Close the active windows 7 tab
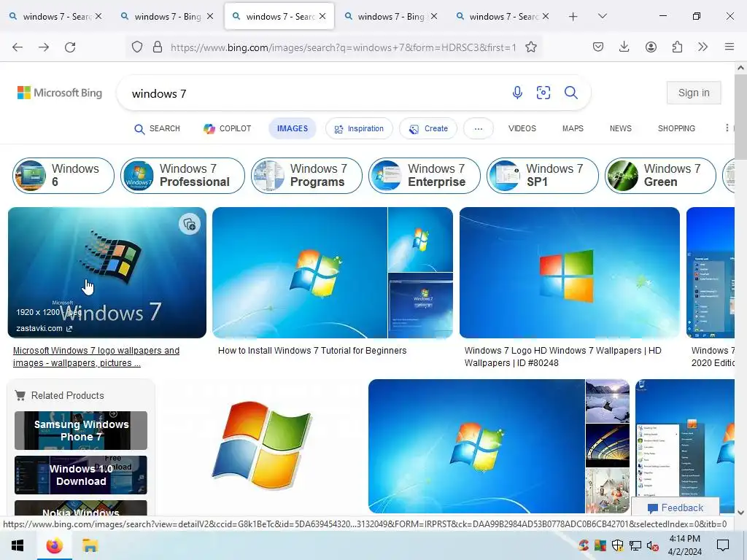The image size is (747, 560). pyautogui.click(x=322, y=17)
